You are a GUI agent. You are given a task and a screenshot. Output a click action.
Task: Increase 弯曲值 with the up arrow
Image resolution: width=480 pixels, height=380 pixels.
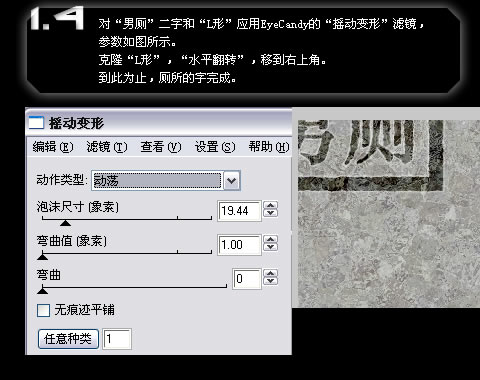coord(270,239)
